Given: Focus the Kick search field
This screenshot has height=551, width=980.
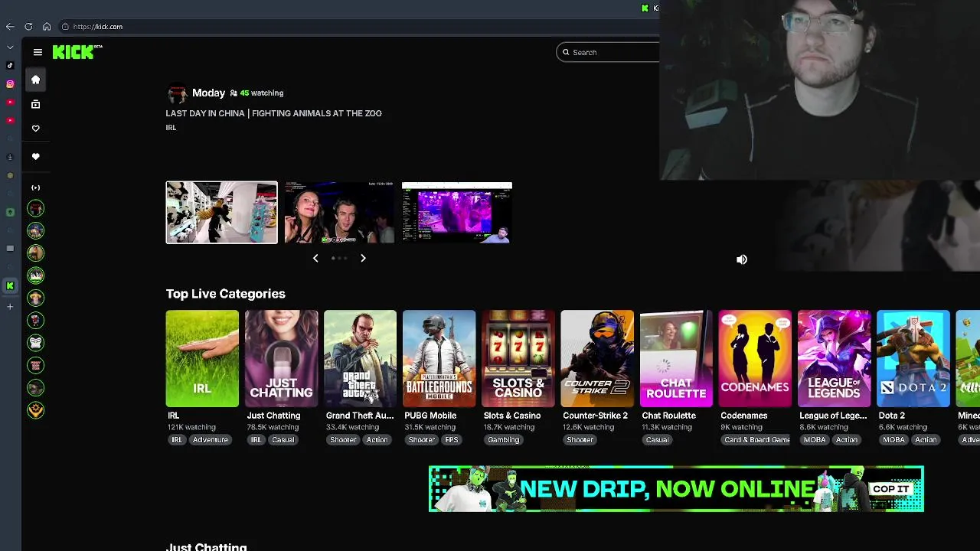Looking at the screenshot, I should pyautogui.click(x=608, y=52).
